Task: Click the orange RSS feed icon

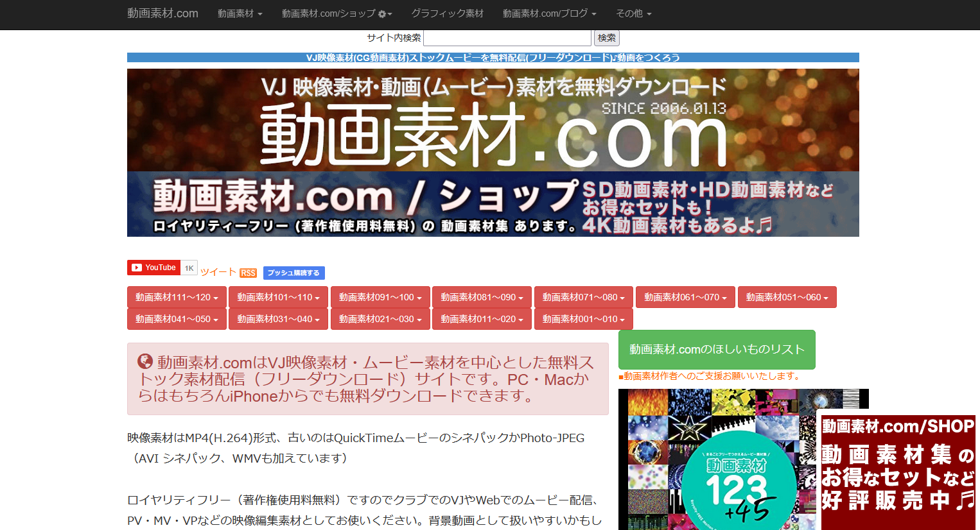Action: 248,273
